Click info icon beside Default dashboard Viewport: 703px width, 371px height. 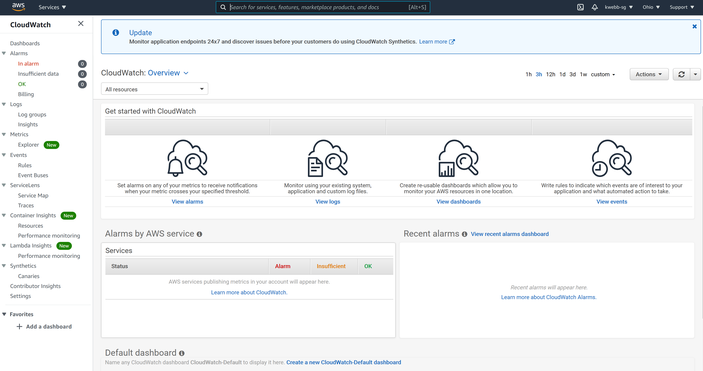[x=182, y=353]
